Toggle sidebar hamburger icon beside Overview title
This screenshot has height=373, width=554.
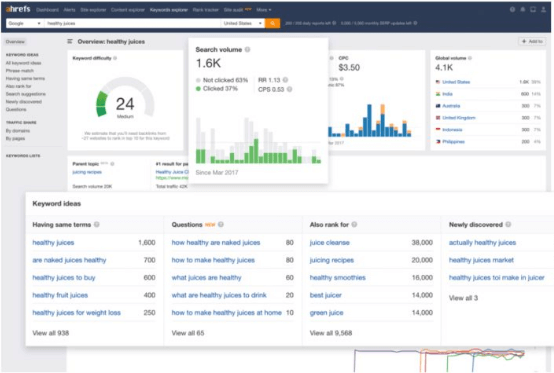(x=70, y=42)
